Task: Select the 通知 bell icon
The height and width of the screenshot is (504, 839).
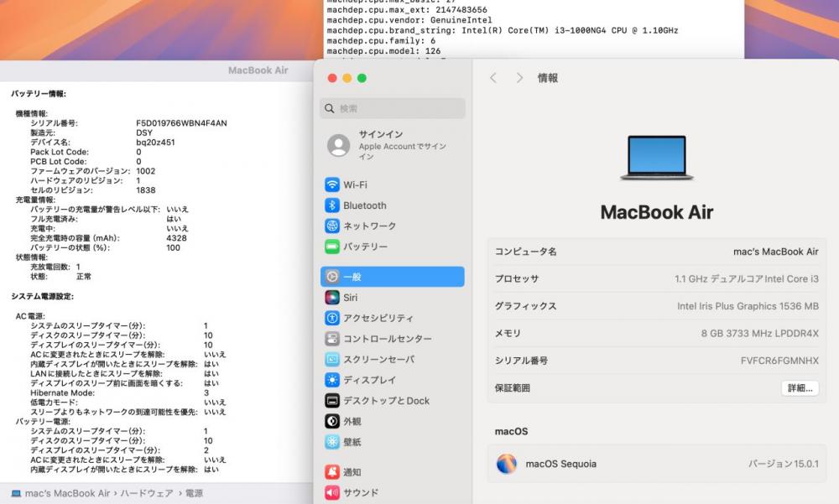Action: pyautogui.click(x=332, y=472)
